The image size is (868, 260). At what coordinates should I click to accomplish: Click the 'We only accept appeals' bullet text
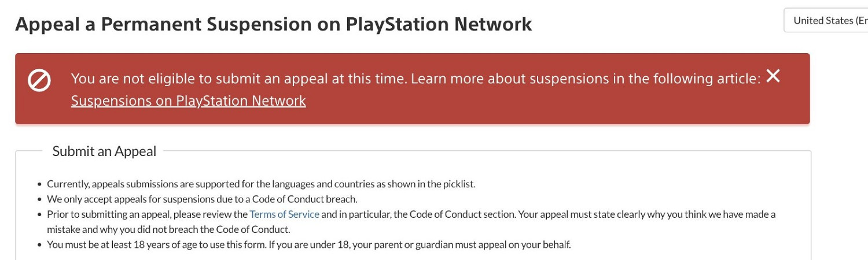[x=202, y=199]
